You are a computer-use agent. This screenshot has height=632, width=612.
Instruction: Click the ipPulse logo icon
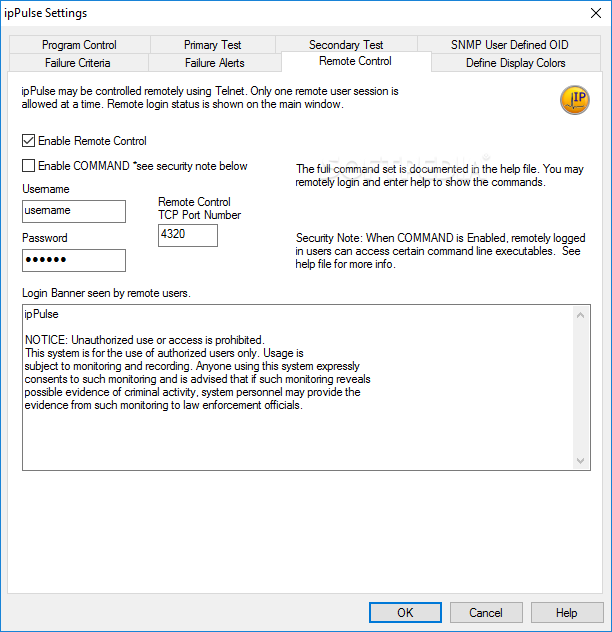(x=575, y=100)
